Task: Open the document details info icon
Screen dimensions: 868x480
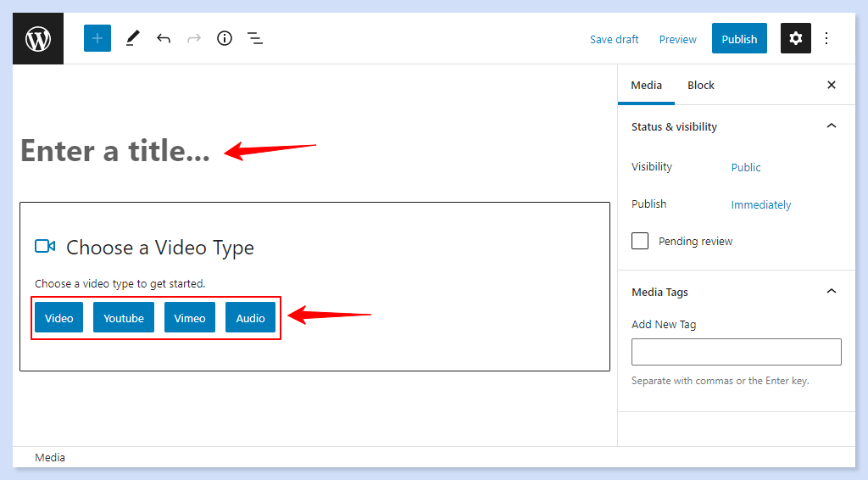Action: 225,38
